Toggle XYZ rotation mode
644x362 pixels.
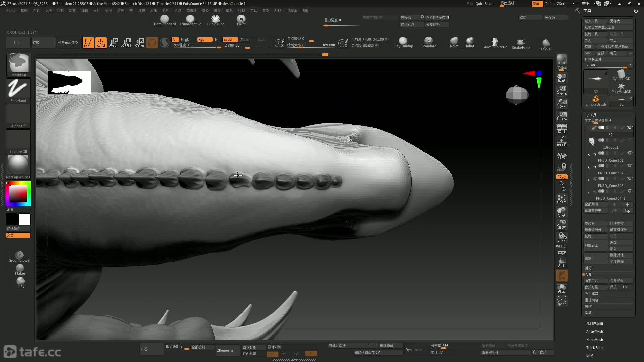pyautogui.click(x=561, y=177)
